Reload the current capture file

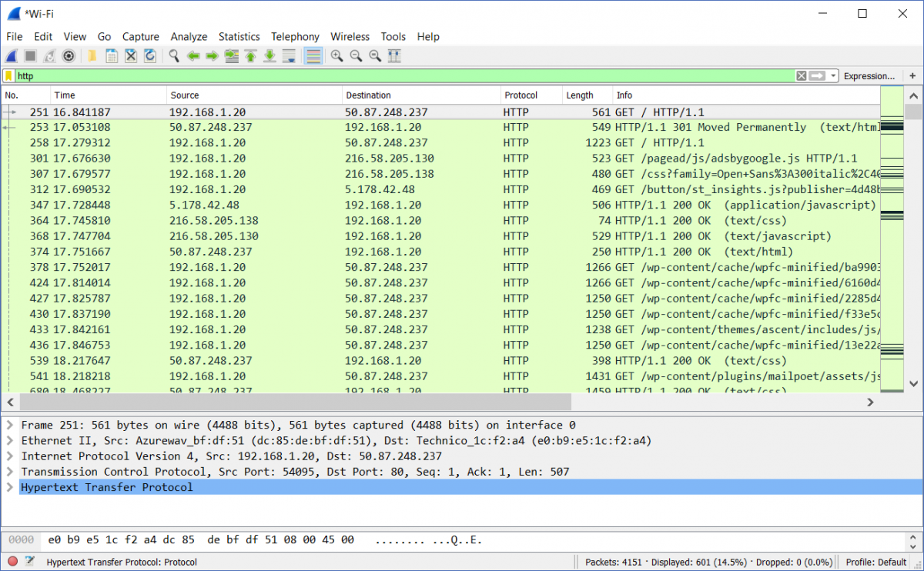tap(150, 55)
